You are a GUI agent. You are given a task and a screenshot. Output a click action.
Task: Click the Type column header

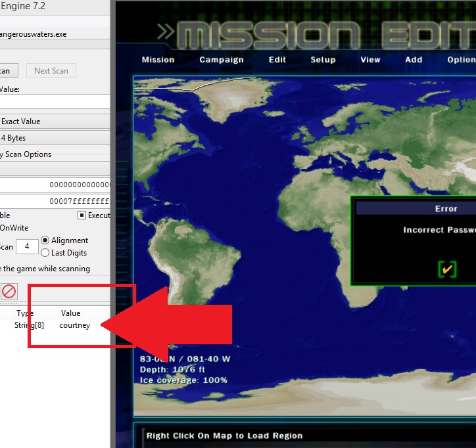tap(25, 313)
